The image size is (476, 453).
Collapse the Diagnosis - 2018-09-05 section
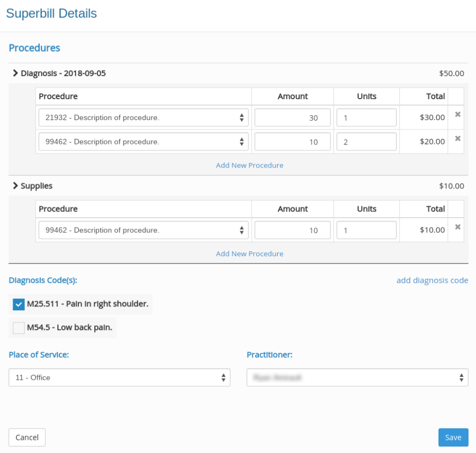click(15, 73)
